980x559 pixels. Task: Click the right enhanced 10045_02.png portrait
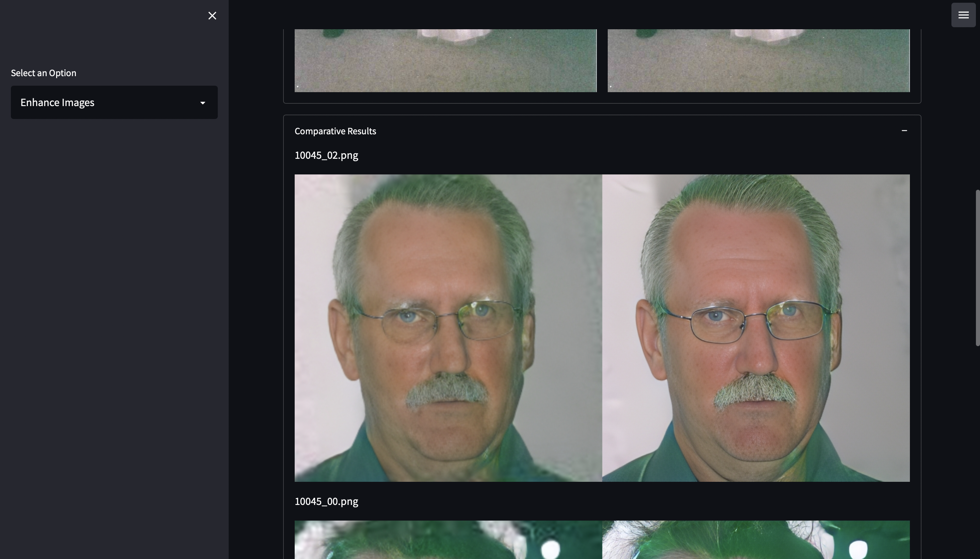click(756, 327)
